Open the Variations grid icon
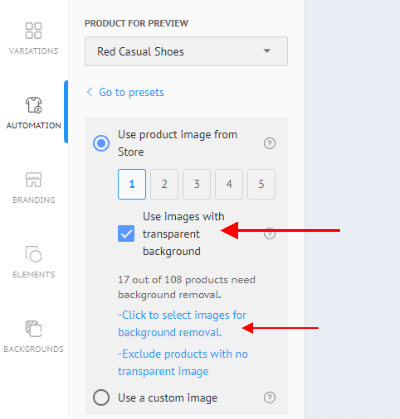Viewport: 400px width, 419px height. pyautogui.click(x=34, y=31)
